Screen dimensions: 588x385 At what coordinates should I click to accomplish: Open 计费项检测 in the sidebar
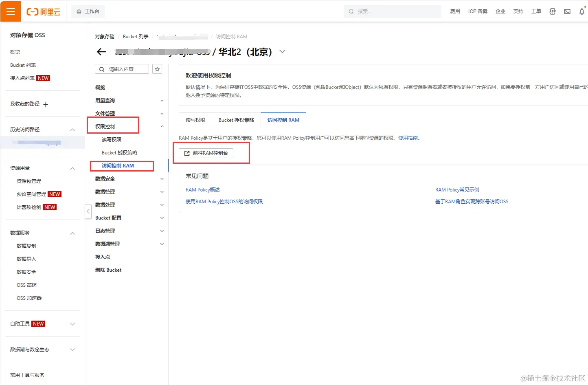pos(29,207)
